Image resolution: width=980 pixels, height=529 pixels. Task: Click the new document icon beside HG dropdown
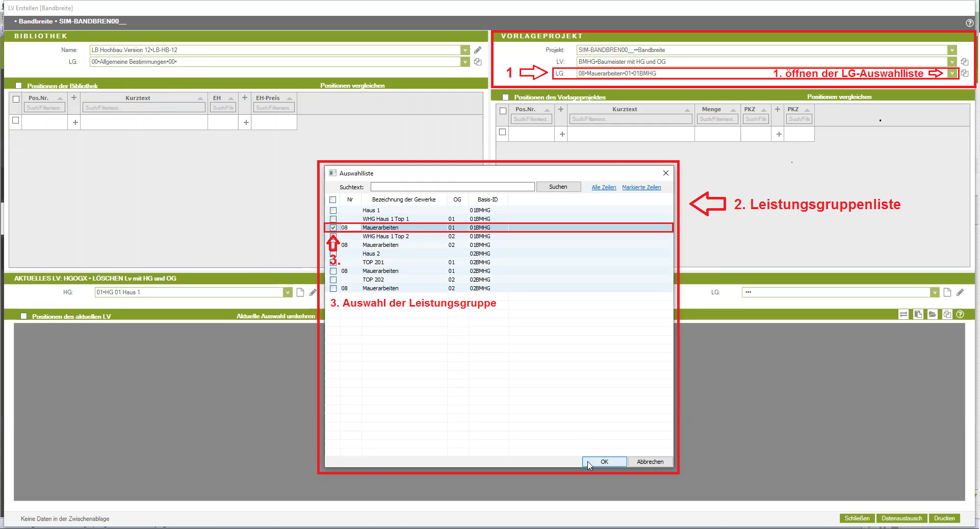[x=300, y=292]
